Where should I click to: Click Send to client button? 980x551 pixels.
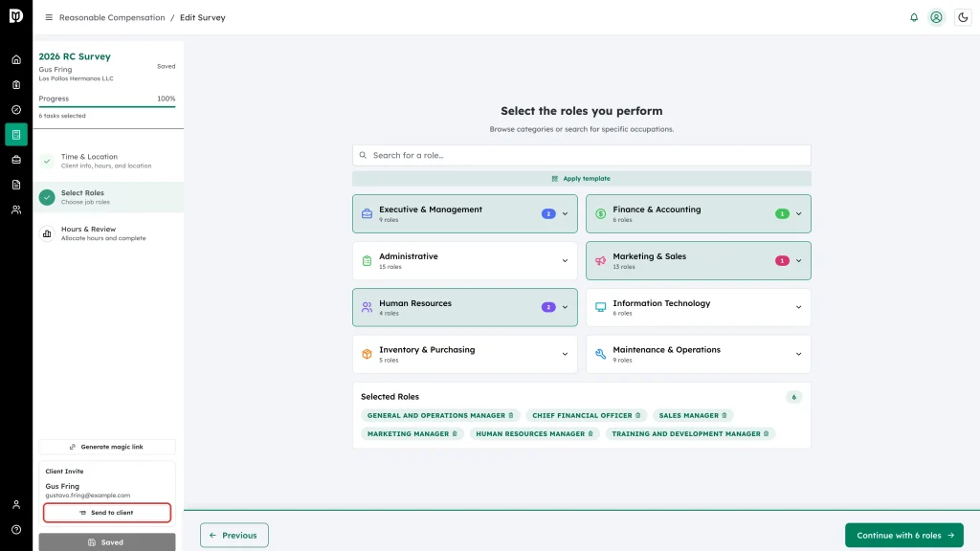click(x=107, y=513)
